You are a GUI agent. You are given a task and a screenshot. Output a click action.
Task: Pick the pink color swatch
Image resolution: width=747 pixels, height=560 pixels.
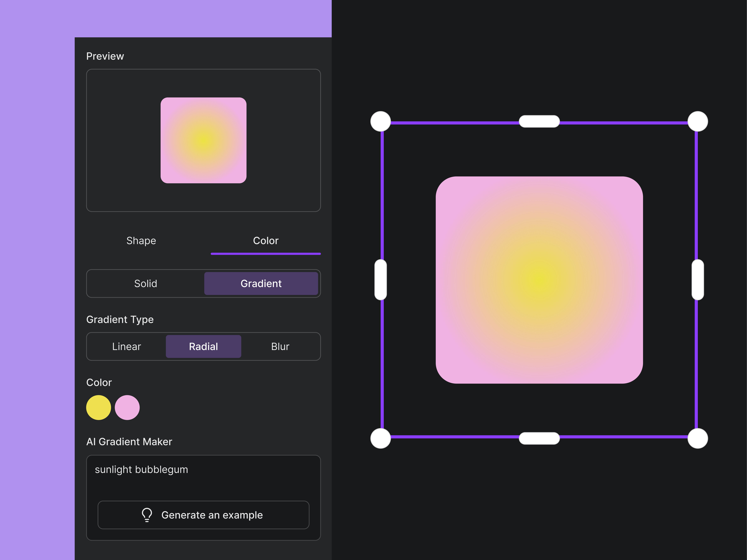pos(127,407)
